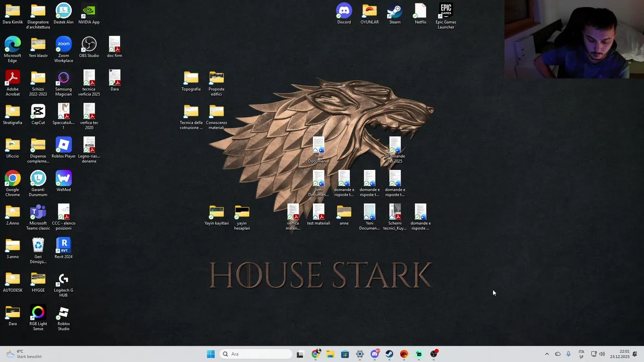Open Task View from taskbar
Screen dimensions: 644x362
pyautogui.click(x=300, y=354)
